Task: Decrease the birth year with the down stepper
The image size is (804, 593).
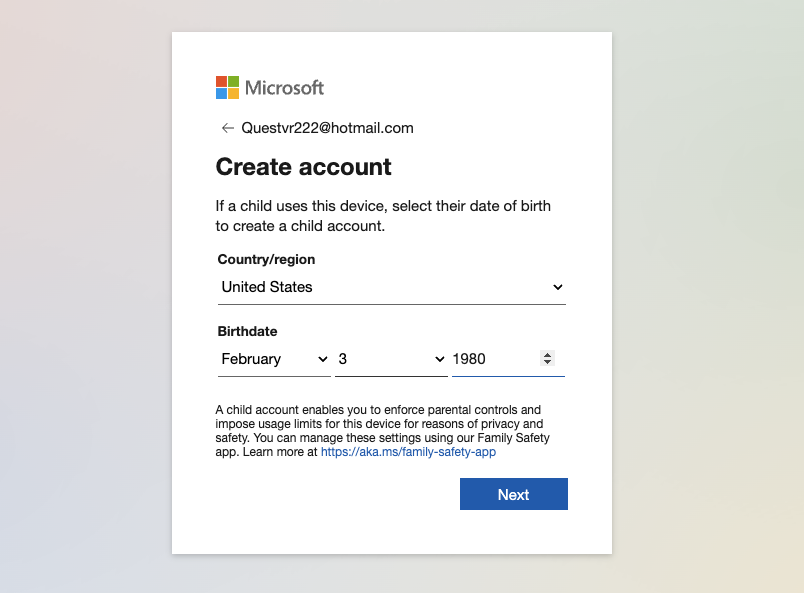Action: pos(548,362)
